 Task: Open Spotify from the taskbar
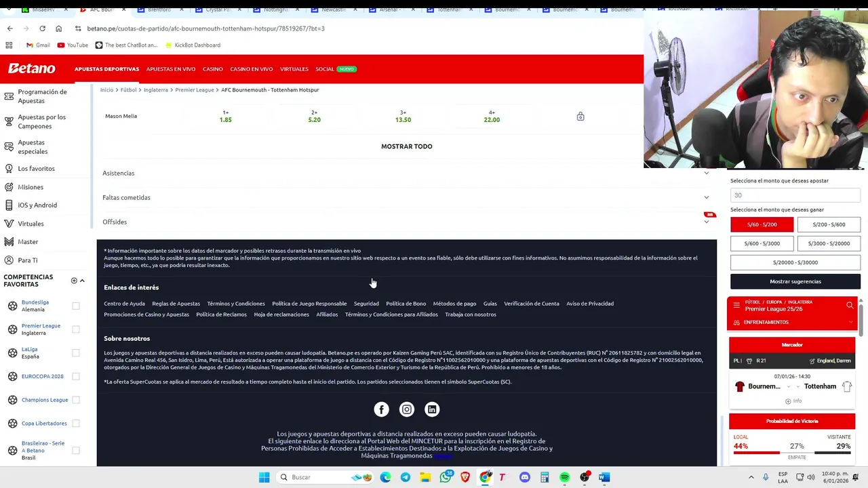click(564, 477)
